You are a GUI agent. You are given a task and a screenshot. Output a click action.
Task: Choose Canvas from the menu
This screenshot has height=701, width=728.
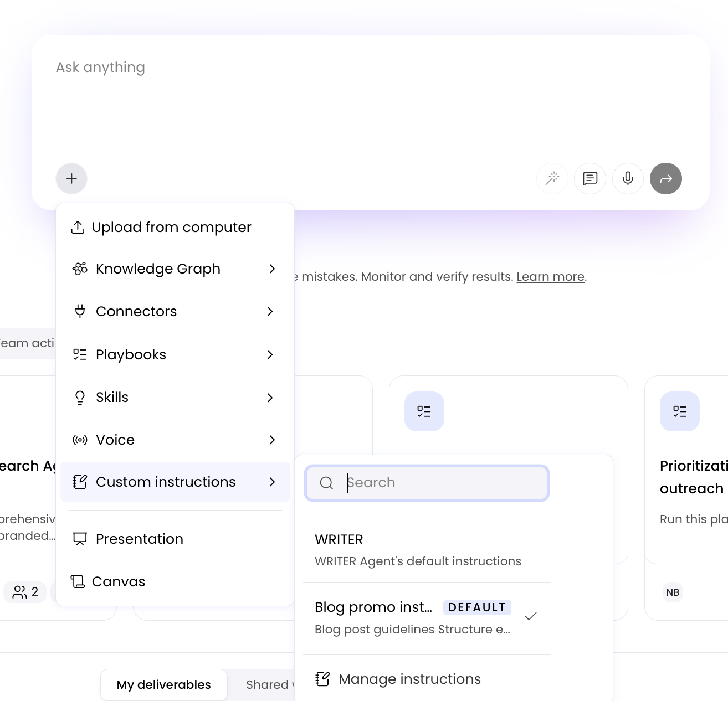pyautogui.click(x=175, y=581)
